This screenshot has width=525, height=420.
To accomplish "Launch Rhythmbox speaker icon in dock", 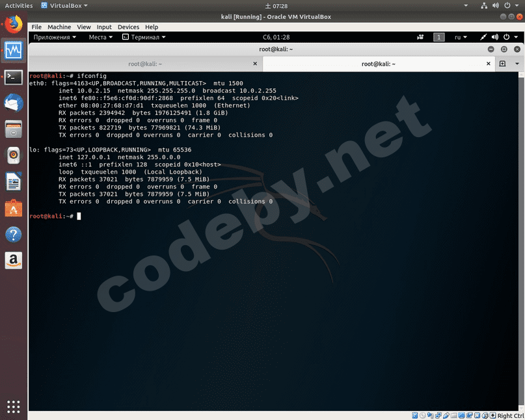I will tap(14, 155).
